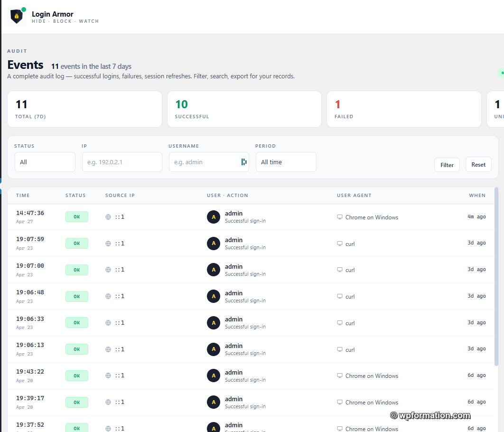The image size is (504, 432).
Task: Select the Successful stat card
Action: [244, 109]
